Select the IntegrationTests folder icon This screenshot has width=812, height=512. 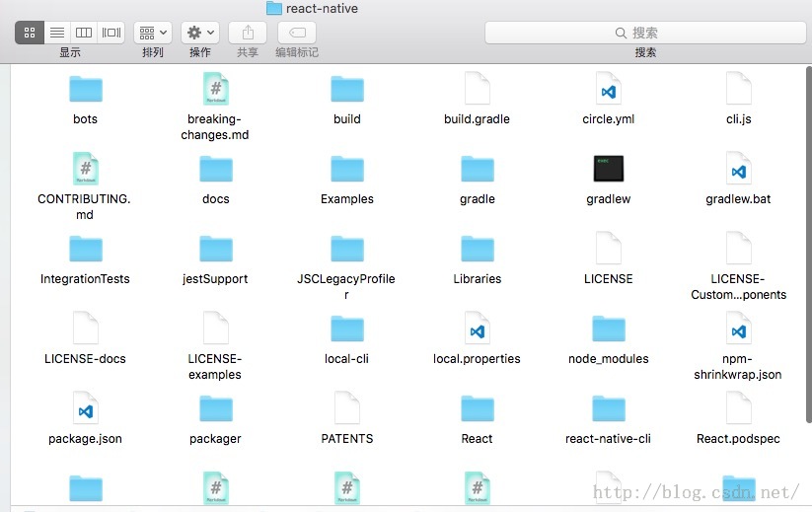point(86,249)
